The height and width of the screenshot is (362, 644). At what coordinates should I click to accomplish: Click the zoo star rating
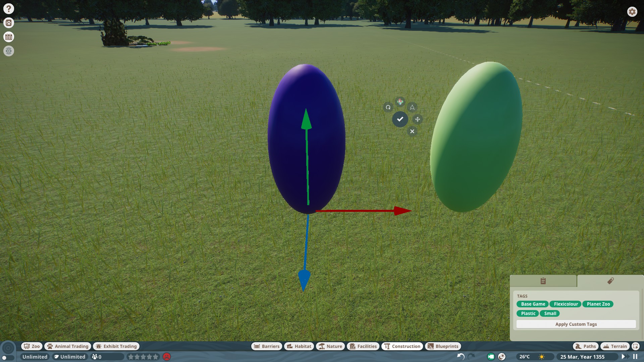143,357
